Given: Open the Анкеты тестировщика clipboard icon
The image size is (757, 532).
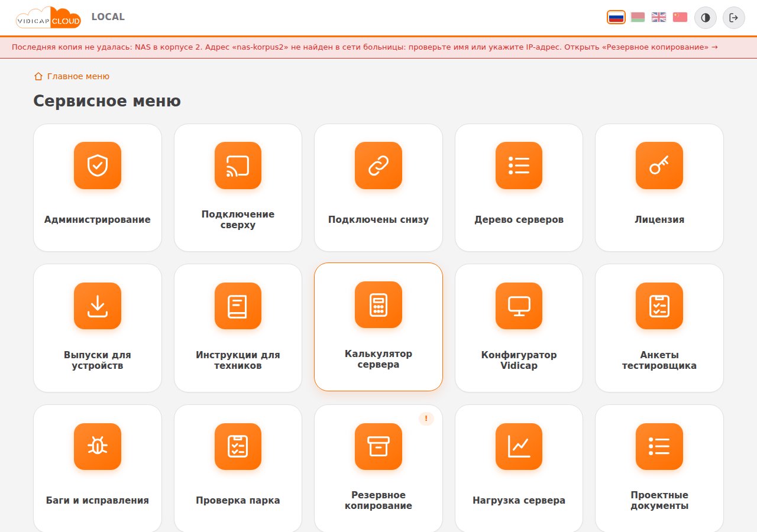Looking at the screenshot, I should pos(659,306).
